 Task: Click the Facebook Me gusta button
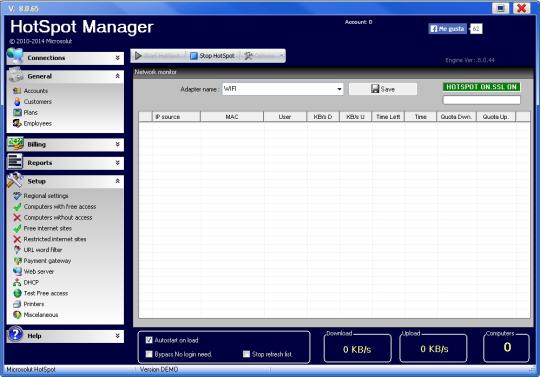click(x=447, y=29)
